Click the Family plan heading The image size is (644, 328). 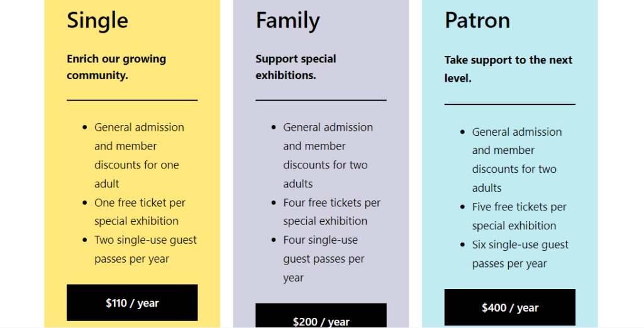287,20
